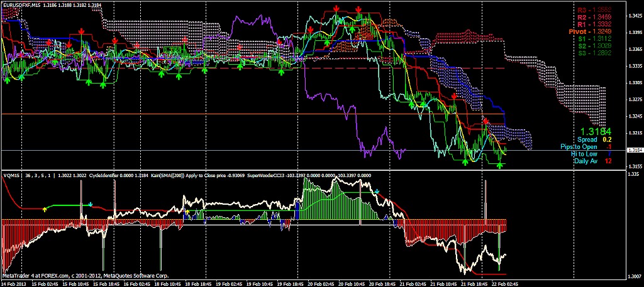Click the 1.3275 price axis label

[x=635, y=100]
